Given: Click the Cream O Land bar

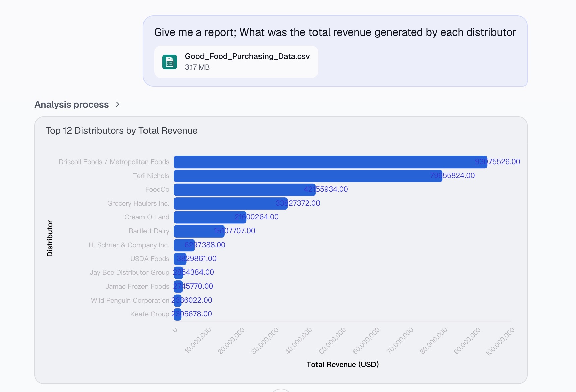Looking at the screenshot, I should tap(210, 217).
